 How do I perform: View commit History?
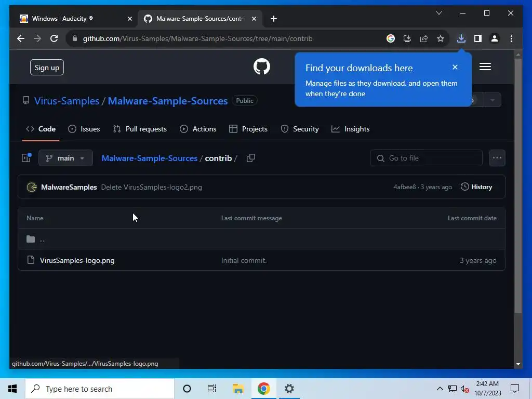(476, 187)
